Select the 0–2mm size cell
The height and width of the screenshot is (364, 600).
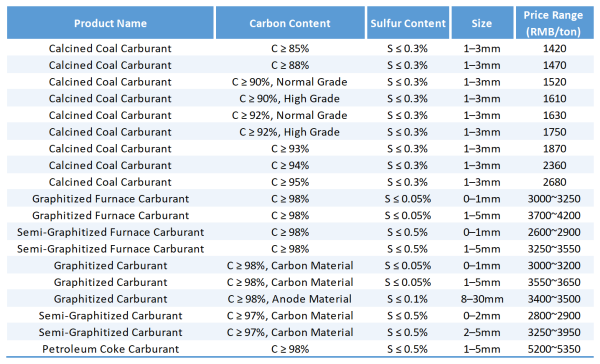[482, 316]
